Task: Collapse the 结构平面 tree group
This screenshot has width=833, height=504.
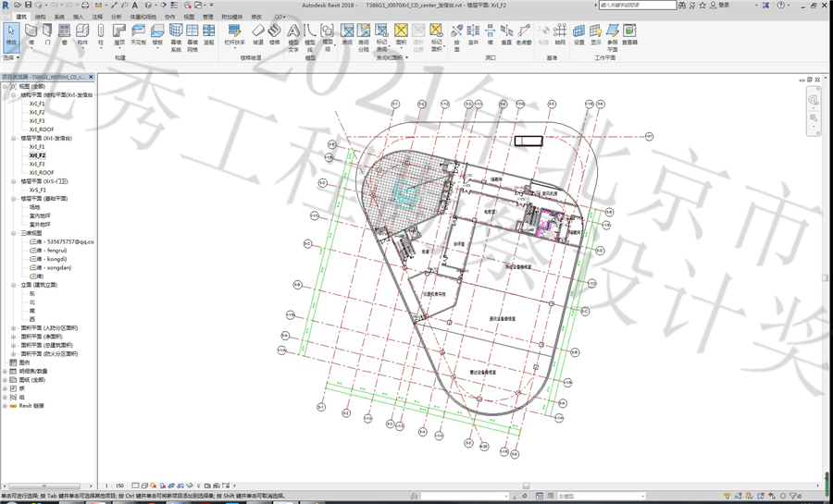Action: 13,95
